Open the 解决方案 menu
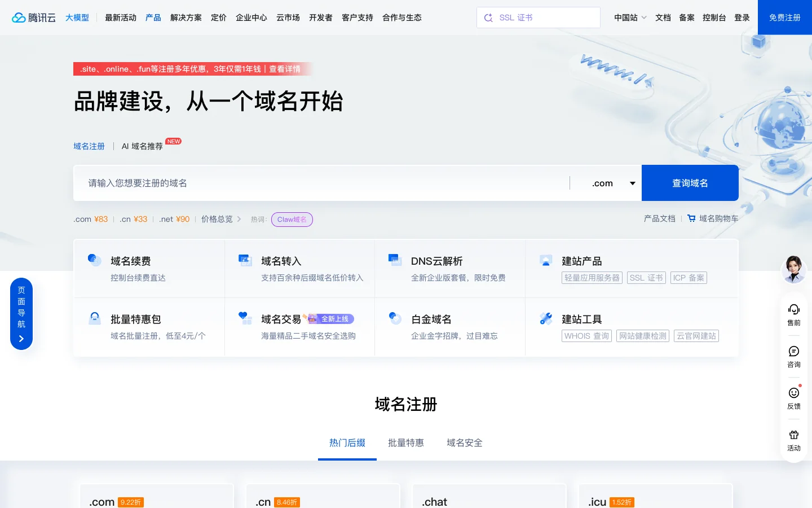The height and width of the screenshot is (508, 812). pyautogui.click(x=186, y=17)
